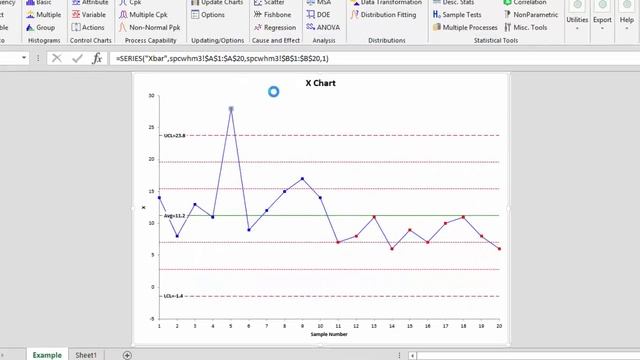Screen dimensions: 640x360
Task: Open the Regression tool
Action: tap(275, 28)
